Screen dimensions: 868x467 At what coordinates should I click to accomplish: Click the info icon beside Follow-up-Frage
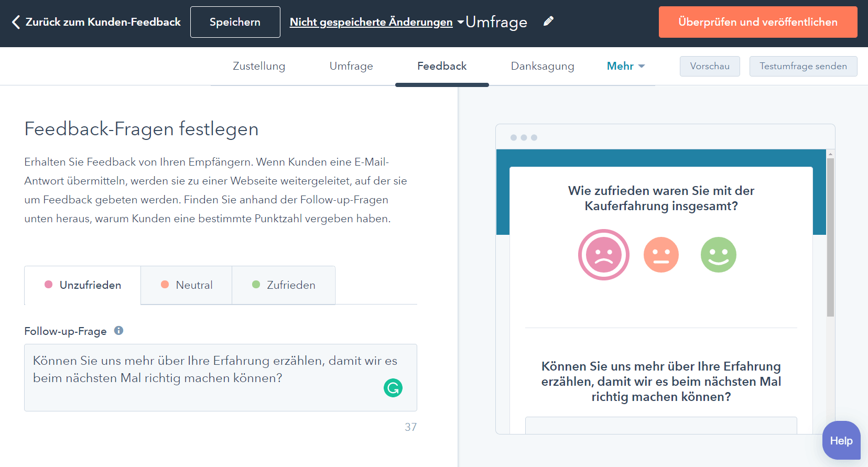(x=119, y=331)
